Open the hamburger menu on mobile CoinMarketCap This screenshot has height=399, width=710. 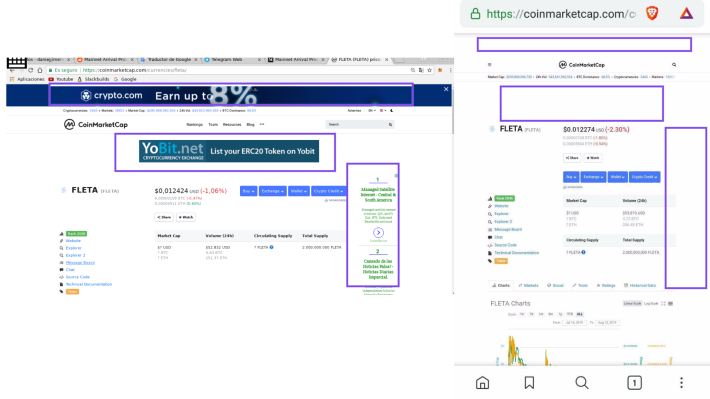pos(489,65)
